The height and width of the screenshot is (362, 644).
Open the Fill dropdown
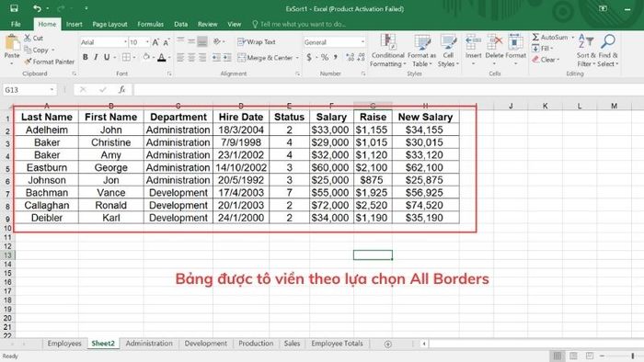tap(543, 49)
